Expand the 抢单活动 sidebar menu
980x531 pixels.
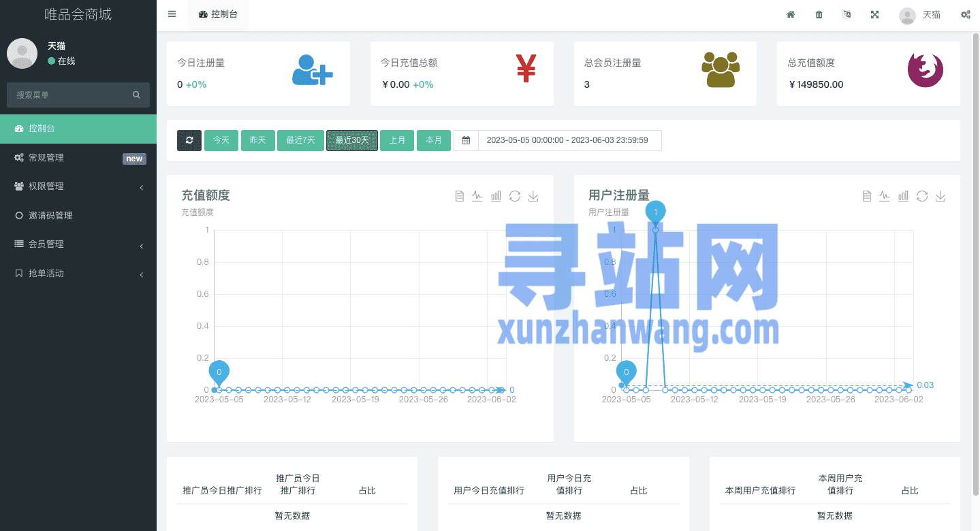click(x=78, y=274)
